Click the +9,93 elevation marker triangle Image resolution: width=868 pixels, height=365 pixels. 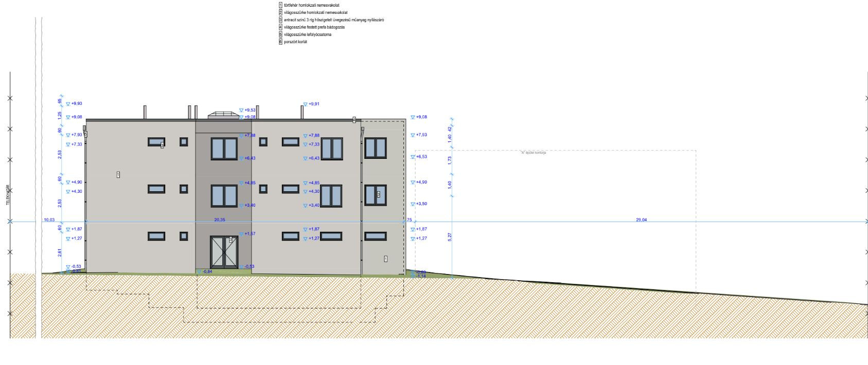[x=68, y=104]
